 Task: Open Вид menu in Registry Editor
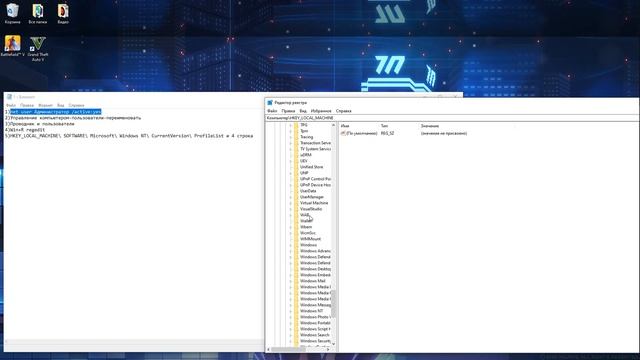click(303, 111)
